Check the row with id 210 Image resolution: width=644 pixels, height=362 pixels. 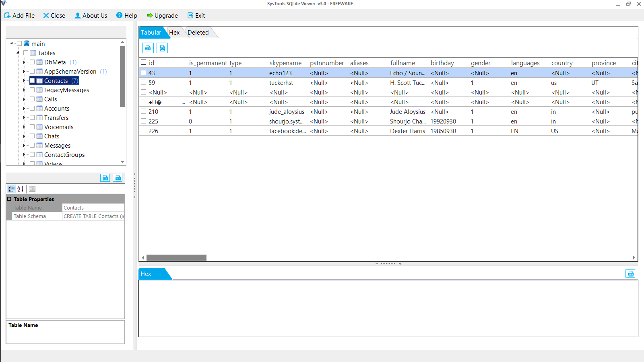pos(143,111)
